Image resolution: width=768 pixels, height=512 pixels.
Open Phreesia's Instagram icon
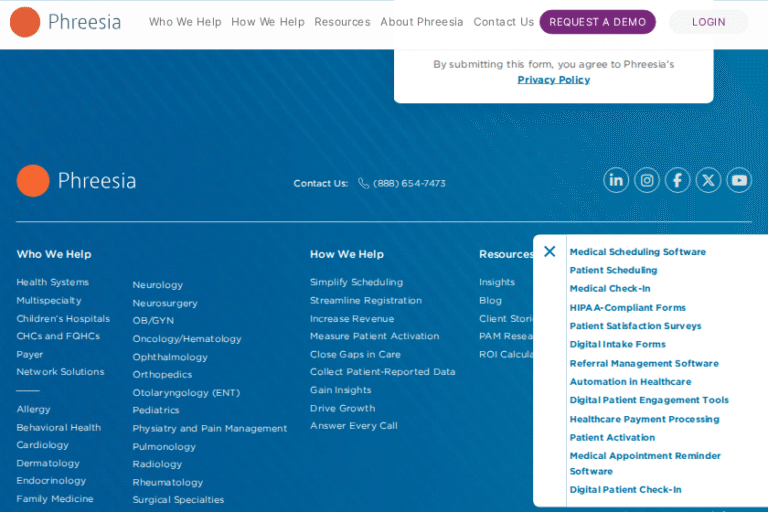[647, 180]
